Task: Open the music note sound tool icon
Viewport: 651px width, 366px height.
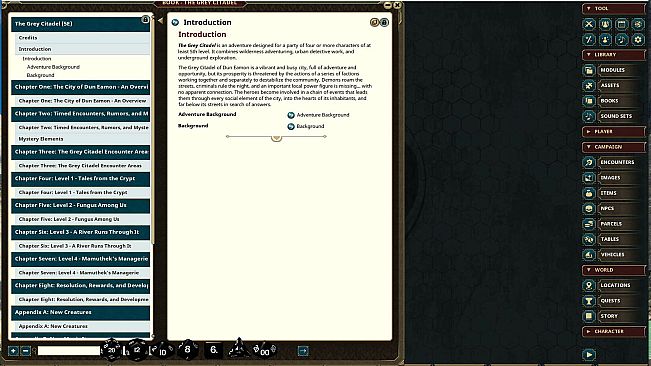Action: tap(622, 40)
